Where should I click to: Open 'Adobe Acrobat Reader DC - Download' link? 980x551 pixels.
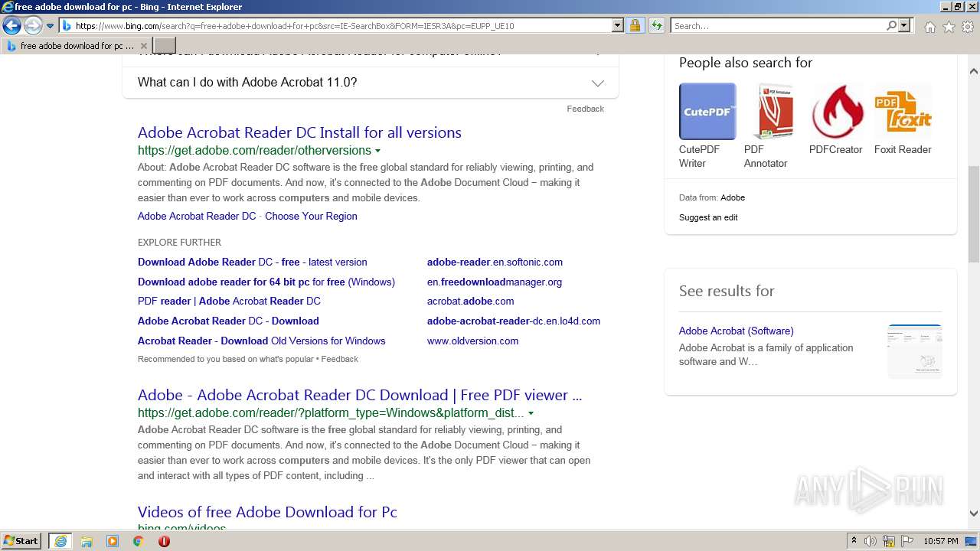(x=228, y=321)
